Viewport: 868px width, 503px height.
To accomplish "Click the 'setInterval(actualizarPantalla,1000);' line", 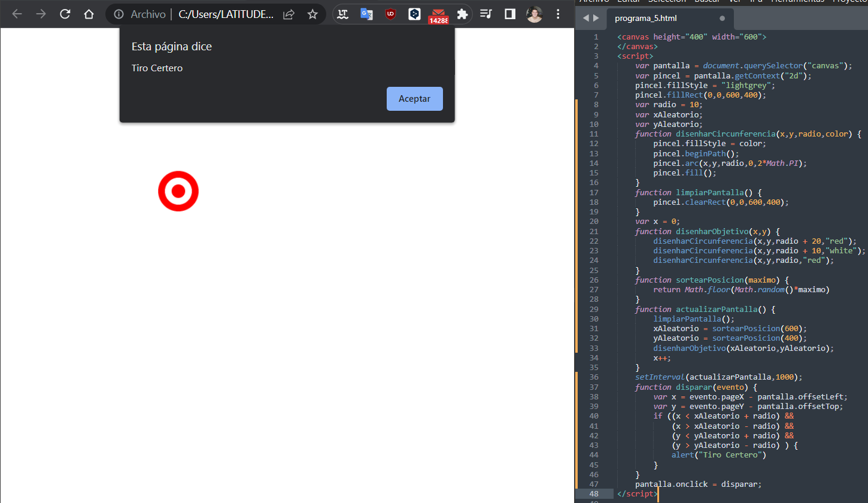I will pos(718,377).
